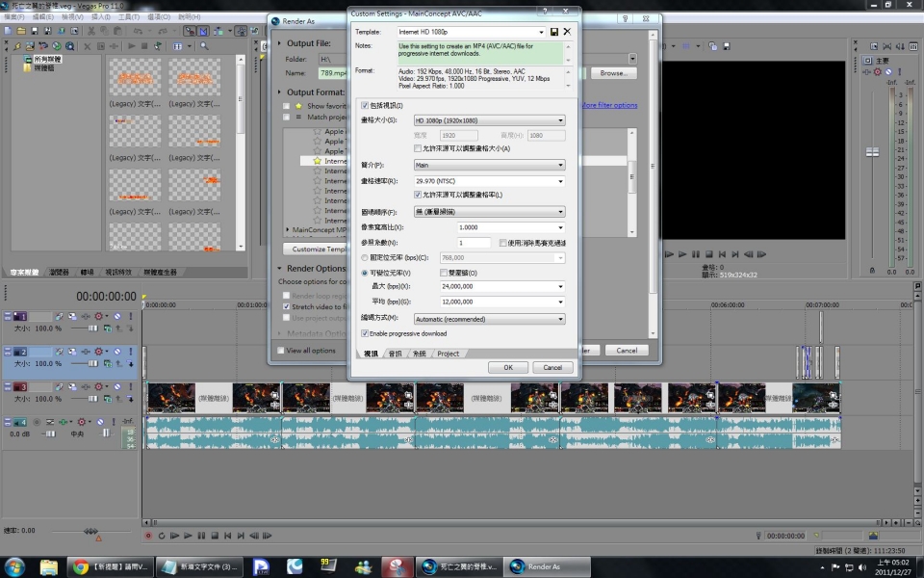Delete the template with the X icon
924x578 pixels.
(x=567, y=32)
